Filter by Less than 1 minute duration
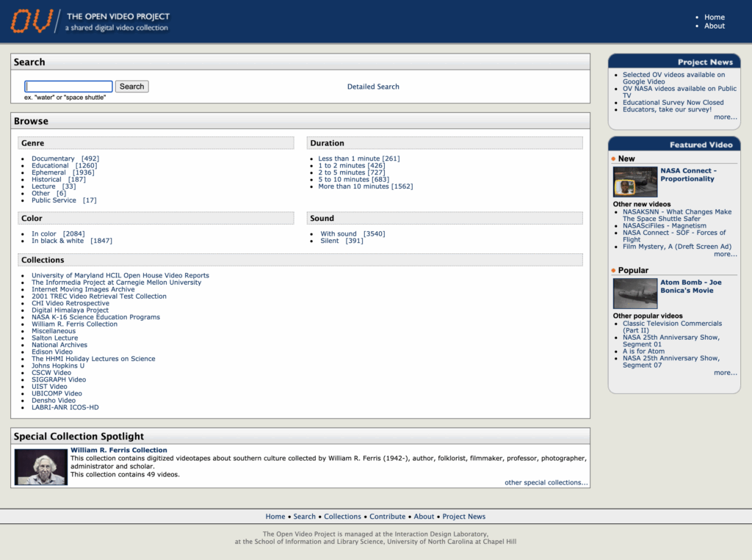752x560 pixels. pyautogui.click(x=349, y=159)
